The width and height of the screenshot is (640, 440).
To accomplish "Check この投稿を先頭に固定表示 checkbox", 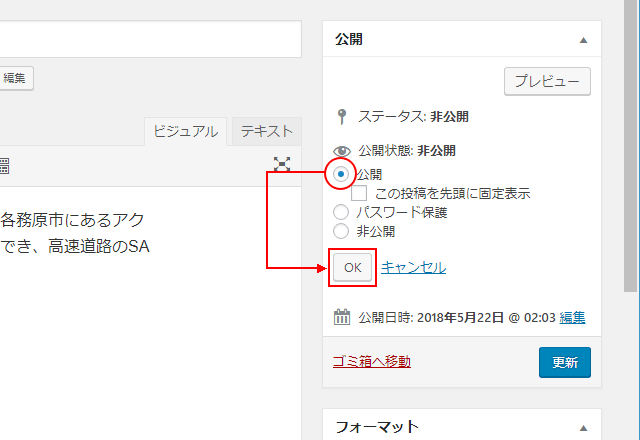I will [359, 193].
